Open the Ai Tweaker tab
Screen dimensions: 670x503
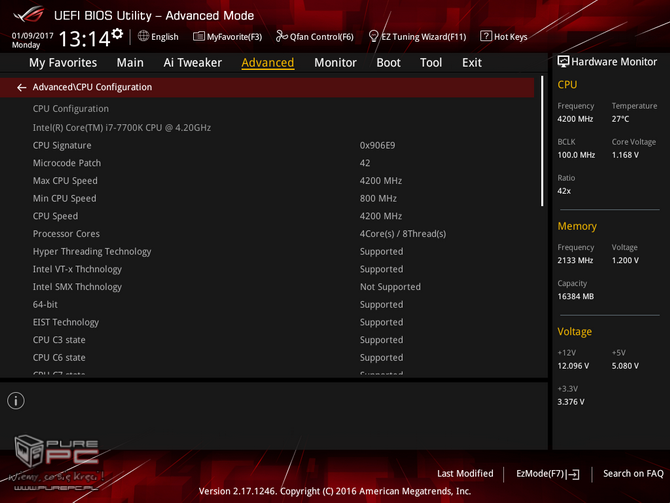192,63
